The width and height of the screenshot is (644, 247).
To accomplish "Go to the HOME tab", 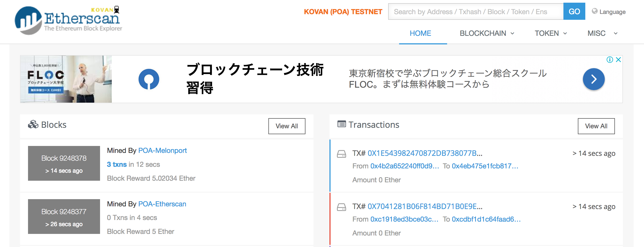I will pos(420,33).
